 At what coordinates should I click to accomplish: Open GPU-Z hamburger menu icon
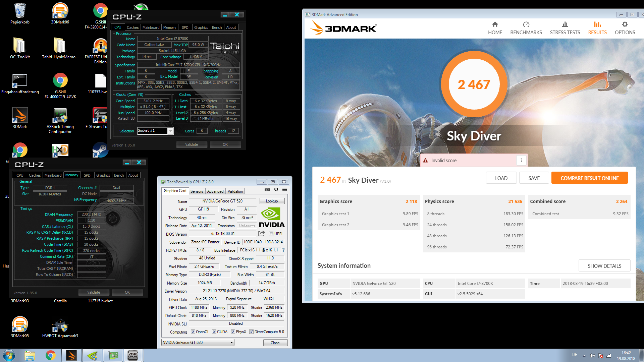pyautogui.click(x=284, y=189)
